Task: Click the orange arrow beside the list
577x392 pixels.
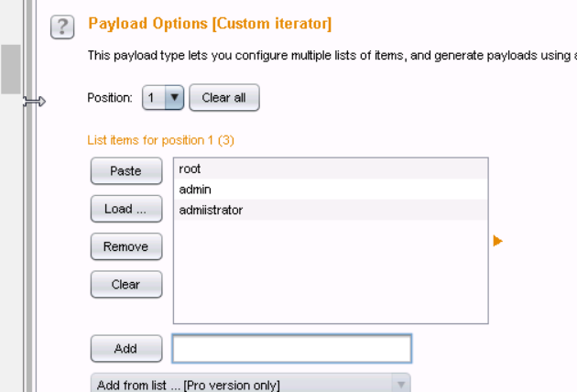Action: point(498,241)
